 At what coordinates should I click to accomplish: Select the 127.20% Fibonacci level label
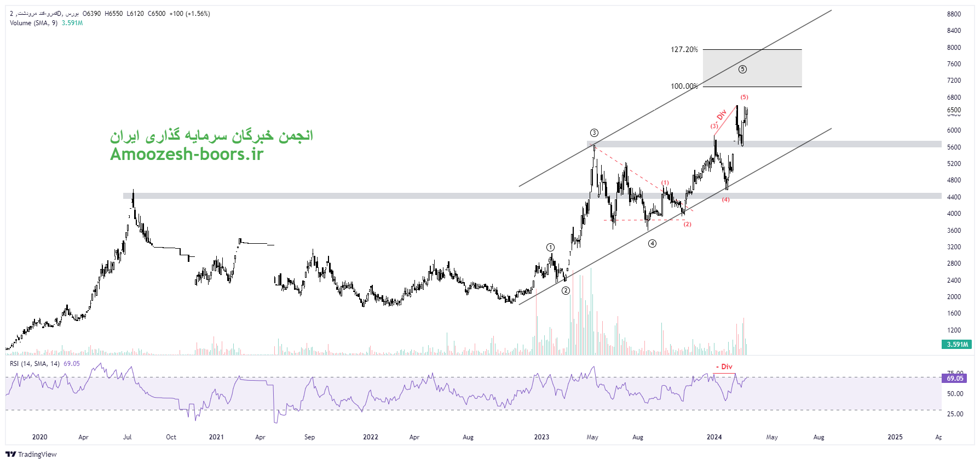pos(684,49)
